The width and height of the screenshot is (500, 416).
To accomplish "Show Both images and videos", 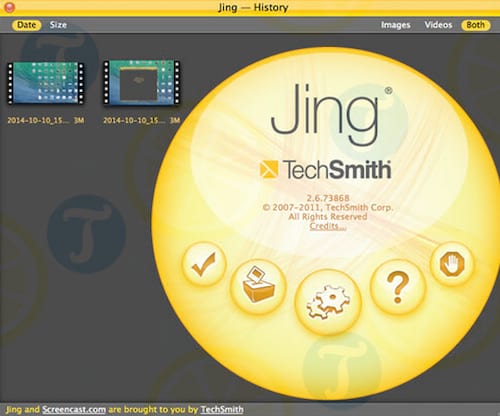I will [x=475, y=25].
